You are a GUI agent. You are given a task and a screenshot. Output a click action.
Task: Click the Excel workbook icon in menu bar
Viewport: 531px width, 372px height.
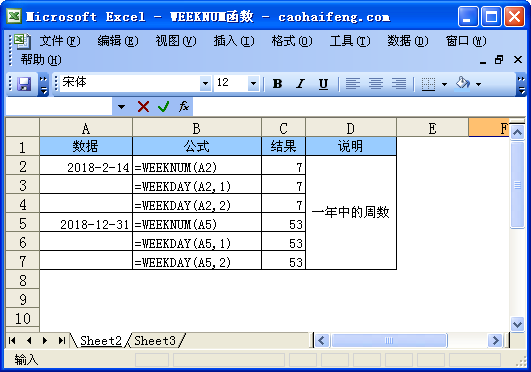[x=22, y=41]
